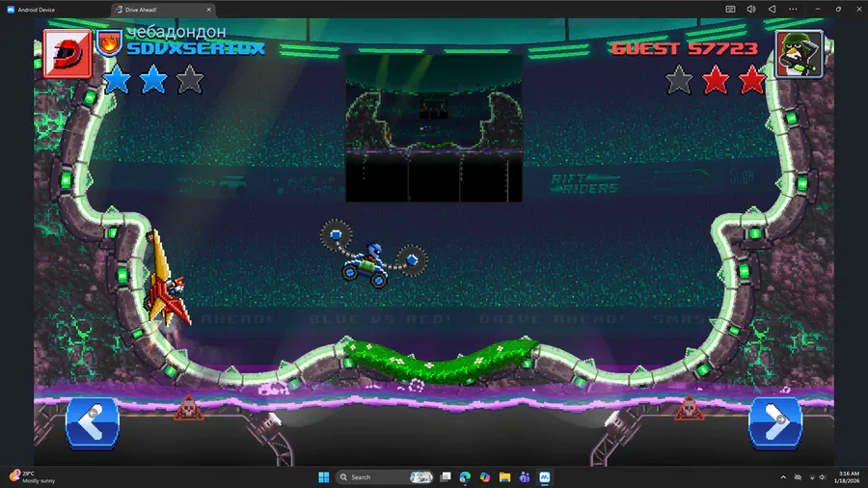Open the emulator keyboard mapping icon
The width and height of the screenshot is (868, 488).
pyautogui.click(x=731, y=10)
